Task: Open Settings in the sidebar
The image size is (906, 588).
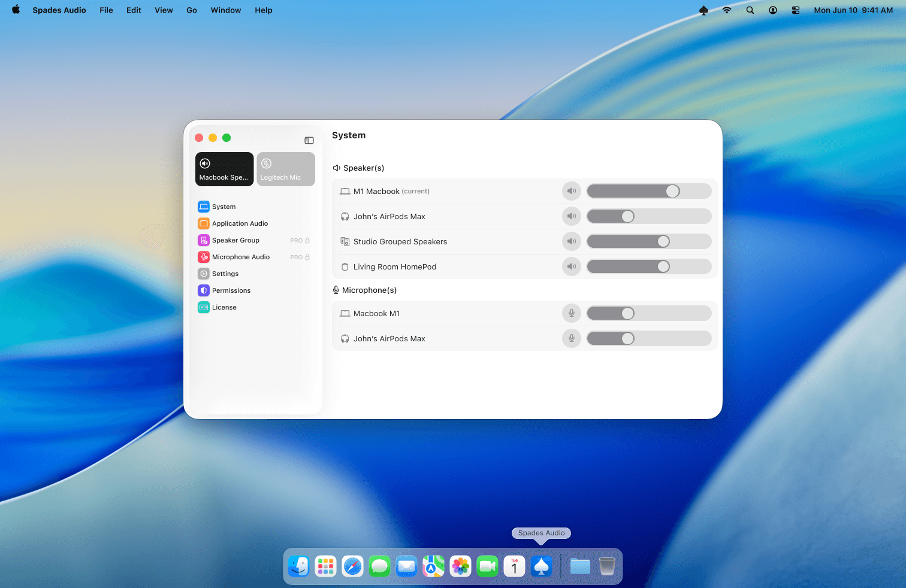Action: [225, 274]
